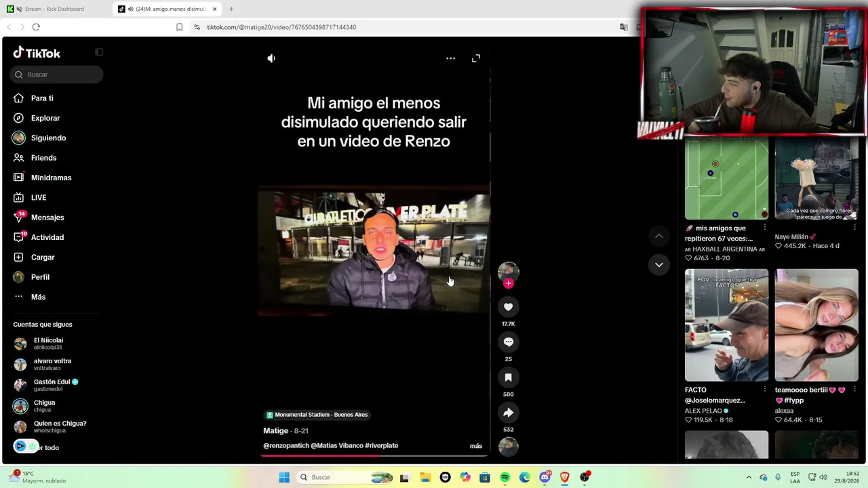Viewport: 868px width, 488px height.
Task: Open the @renzopantich mention
Action: point(286,445)
